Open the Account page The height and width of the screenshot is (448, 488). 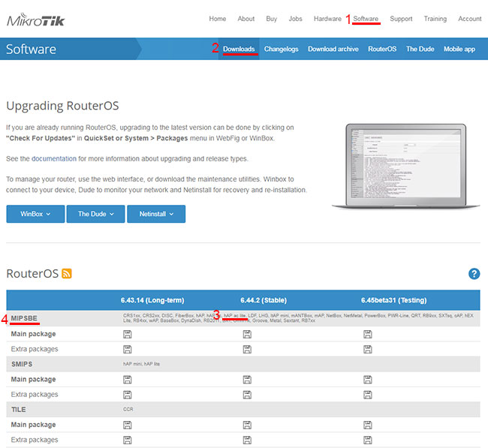point(470,19)
